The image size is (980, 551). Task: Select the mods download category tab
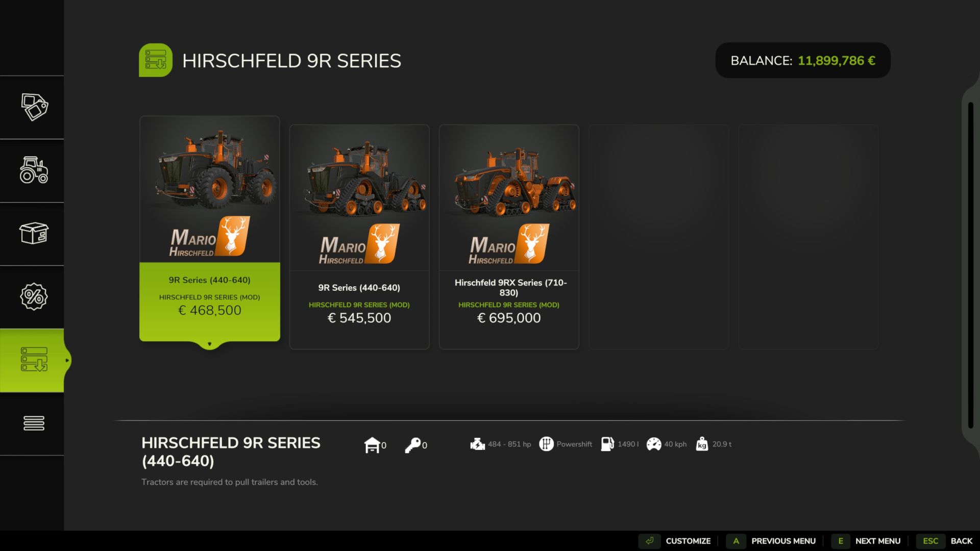click(x=34, y=360)
